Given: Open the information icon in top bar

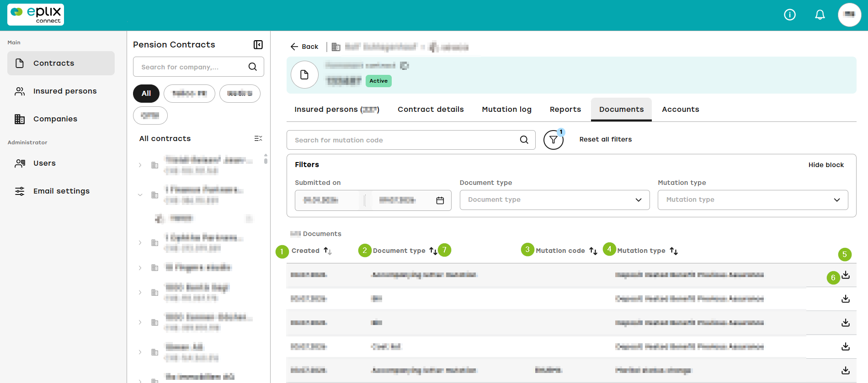Looking at the screenshot, I should pyautogui.click(x=790, y=15).
